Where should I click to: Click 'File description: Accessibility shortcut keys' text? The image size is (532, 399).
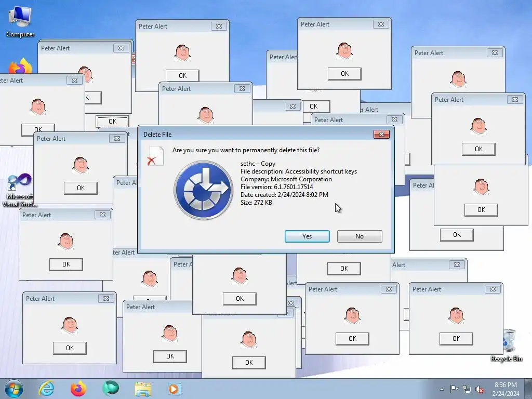[x=299, y=171]
